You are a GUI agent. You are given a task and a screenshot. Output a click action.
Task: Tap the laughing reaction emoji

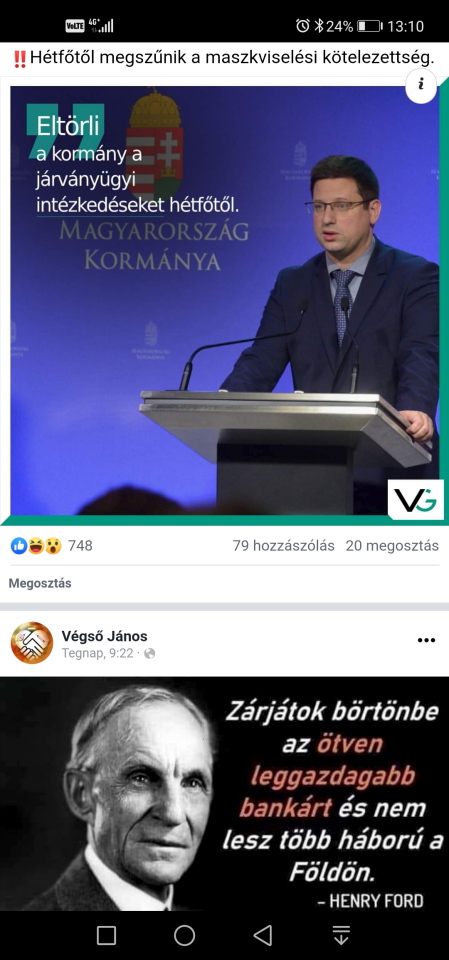pyautogui.click(x=36, y=546)
